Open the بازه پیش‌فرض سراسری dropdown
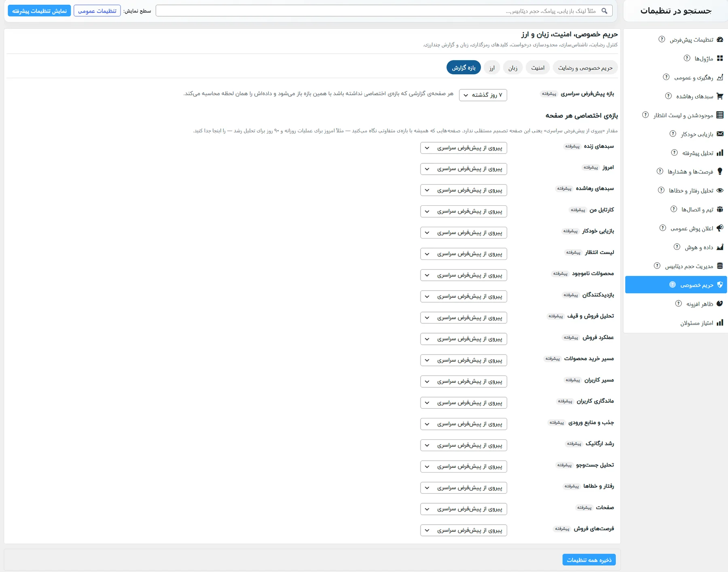 tap(483, 95)
